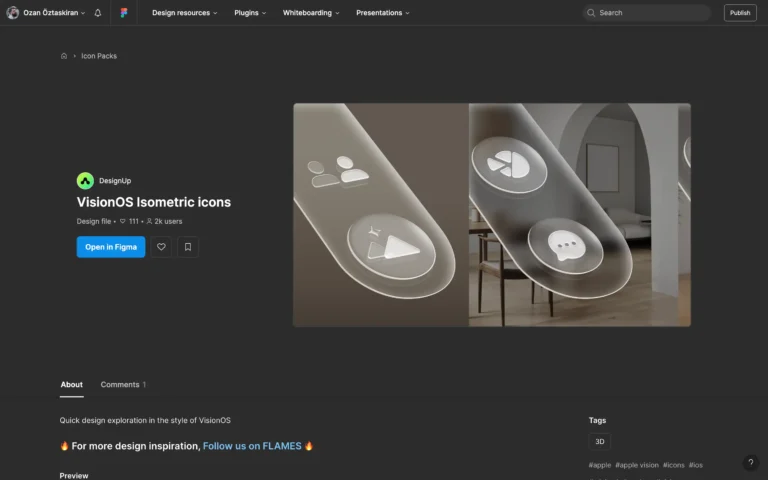The width and height of the screenshot is (768, 480).
Task: Click the notifications bell icon
Action: [x=98, y=13]
